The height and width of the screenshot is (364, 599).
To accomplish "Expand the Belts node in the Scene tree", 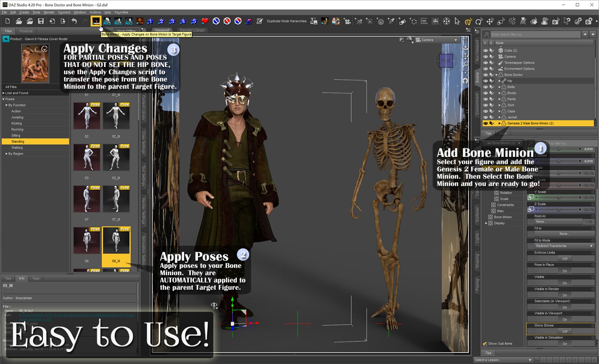I will (500, 87).
